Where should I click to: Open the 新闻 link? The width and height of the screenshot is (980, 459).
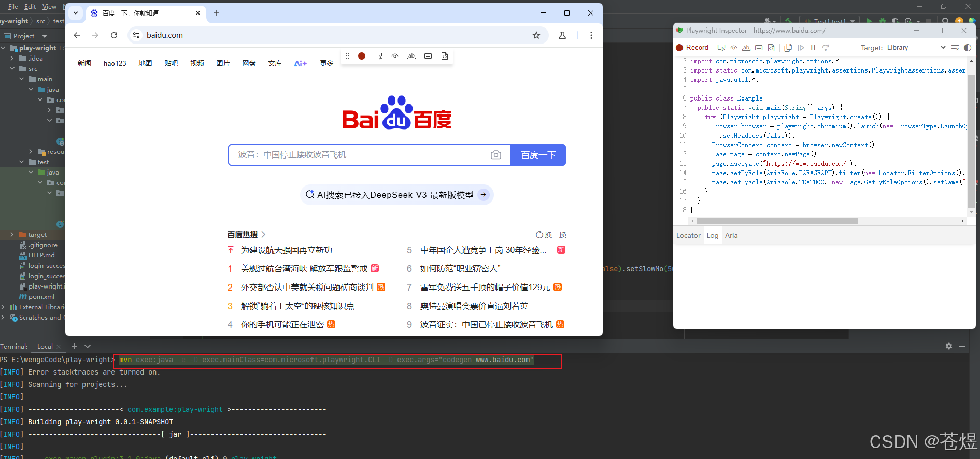coord(84,63)
